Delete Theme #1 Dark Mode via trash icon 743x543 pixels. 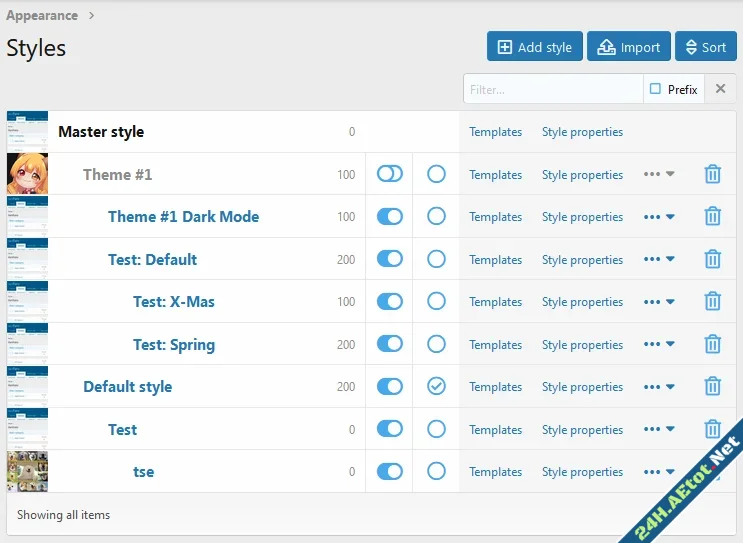712,217
